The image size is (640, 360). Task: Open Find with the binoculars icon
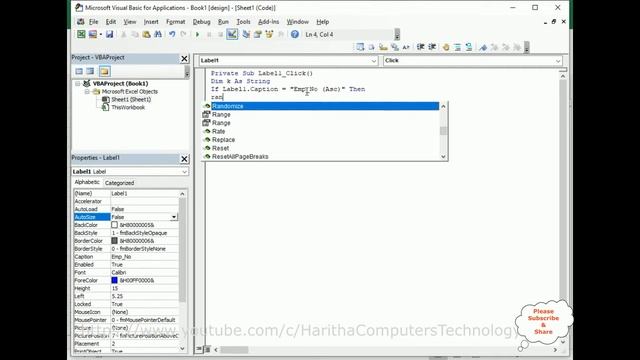click(x=158, y=34)
